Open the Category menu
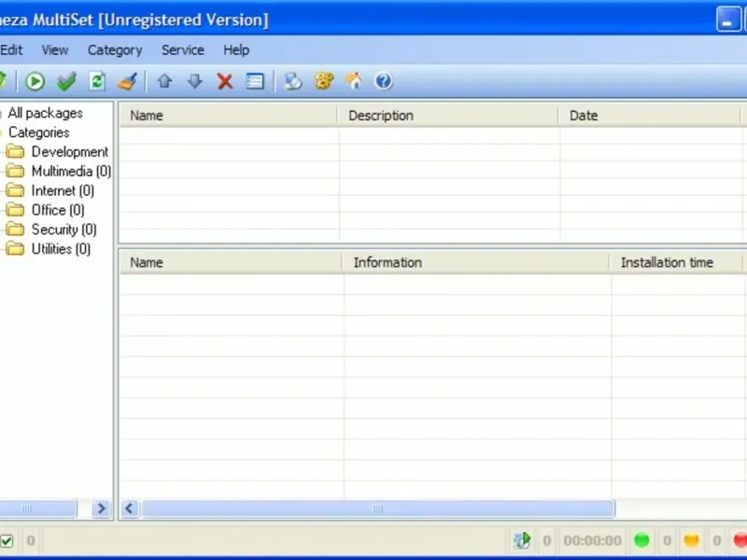 click(x=115, y=50)
